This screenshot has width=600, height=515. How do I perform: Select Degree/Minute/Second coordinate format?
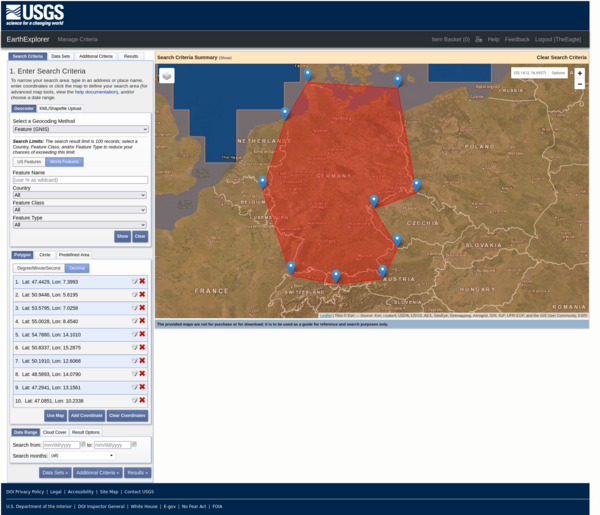point(39,268)
